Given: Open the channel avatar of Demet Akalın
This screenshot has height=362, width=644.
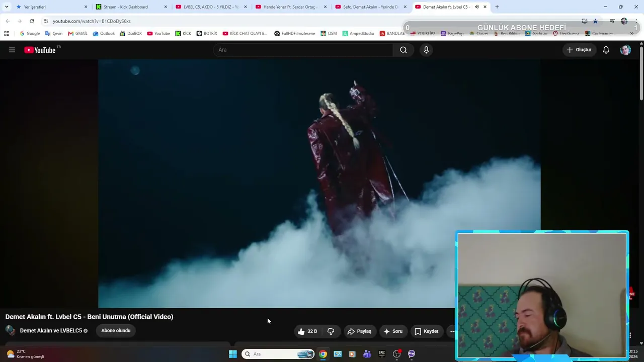Looking at the screenshot, I should click(10, 330).
